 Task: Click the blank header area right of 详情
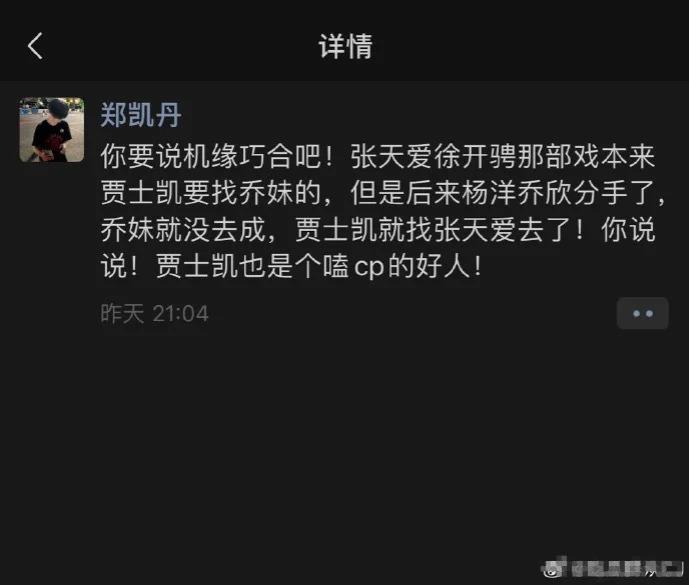pos(527,46)
